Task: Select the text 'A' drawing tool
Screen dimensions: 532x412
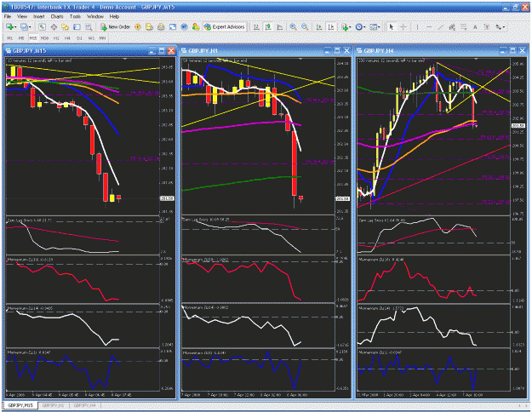Action: (x=475, y=26)
